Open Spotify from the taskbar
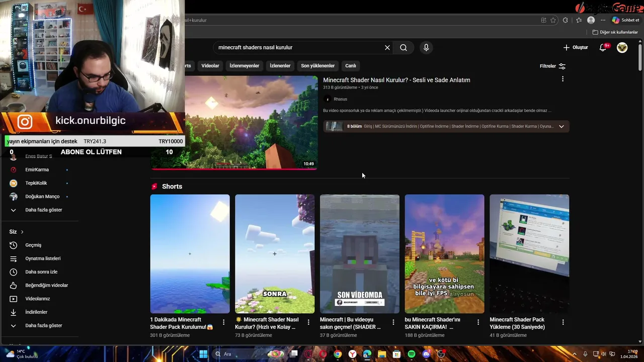This screenshot has height=362, width=644. tap(412, 354)
